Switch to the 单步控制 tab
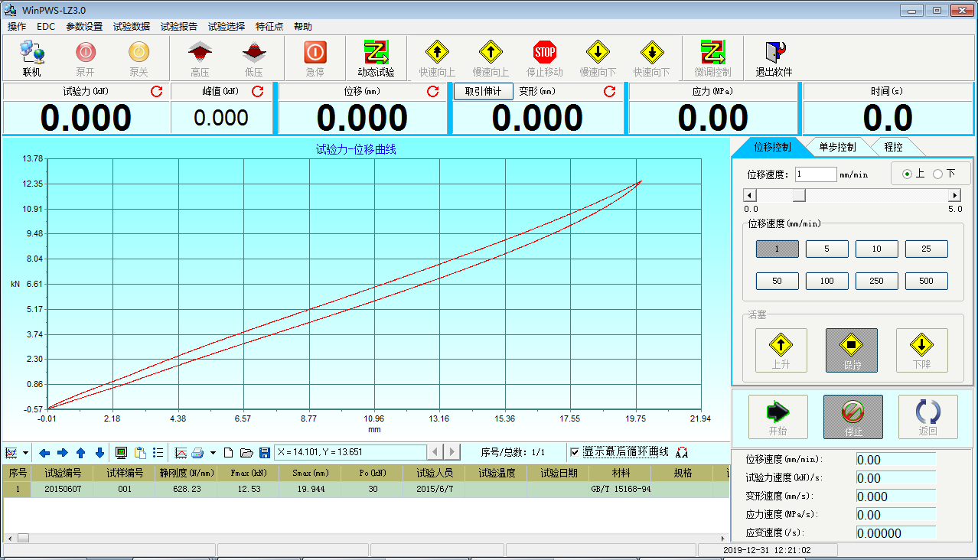Screen dimensions: 978x560 point(836,147)
